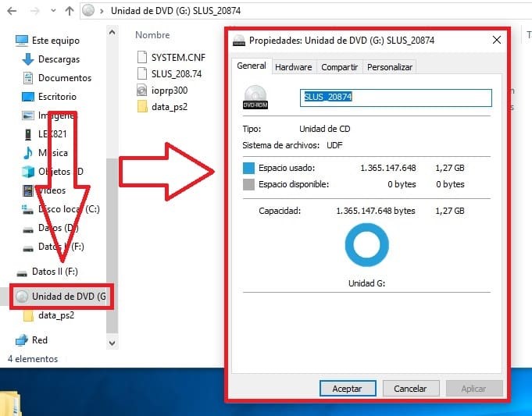Click the blue Espacio usado color square
Image resolution: width=532 pixels, height=416 pixels.
(249, 168)
